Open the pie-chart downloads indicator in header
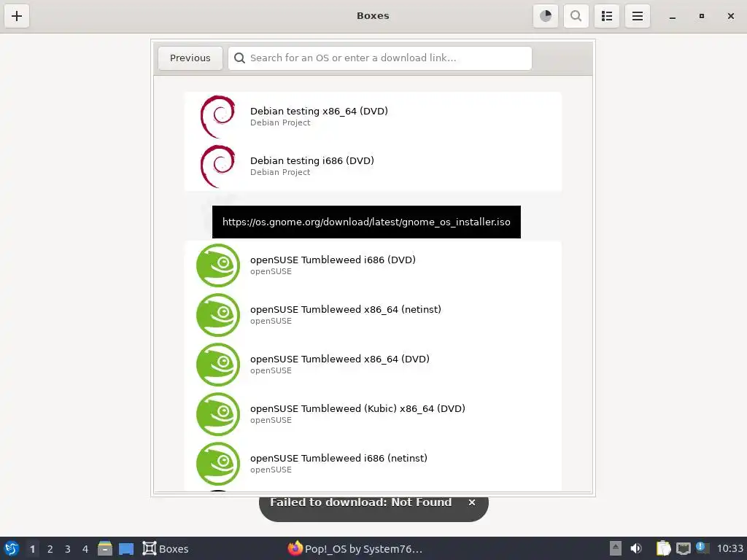 [546, 16]
